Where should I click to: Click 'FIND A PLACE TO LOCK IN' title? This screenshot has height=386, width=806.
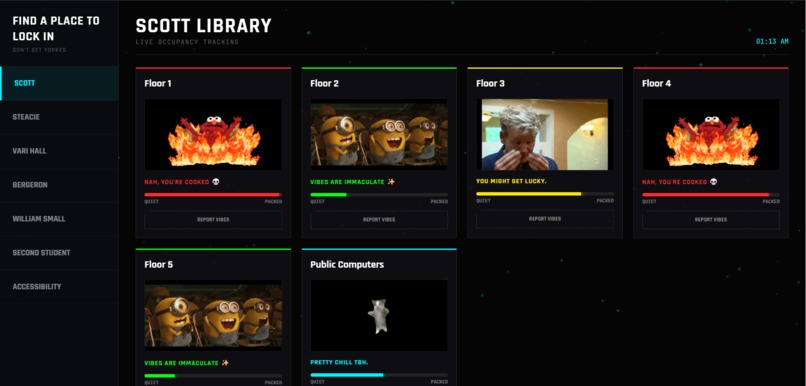click(x=56, y=29)
